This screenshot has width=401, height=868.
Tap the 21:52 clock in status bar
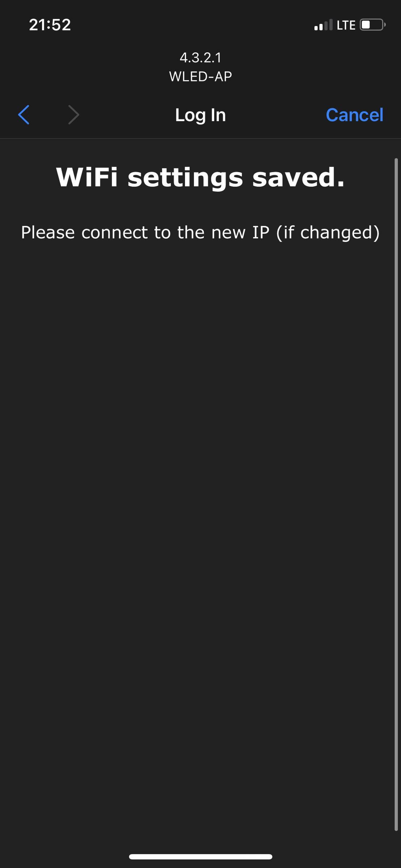(50, 25)
